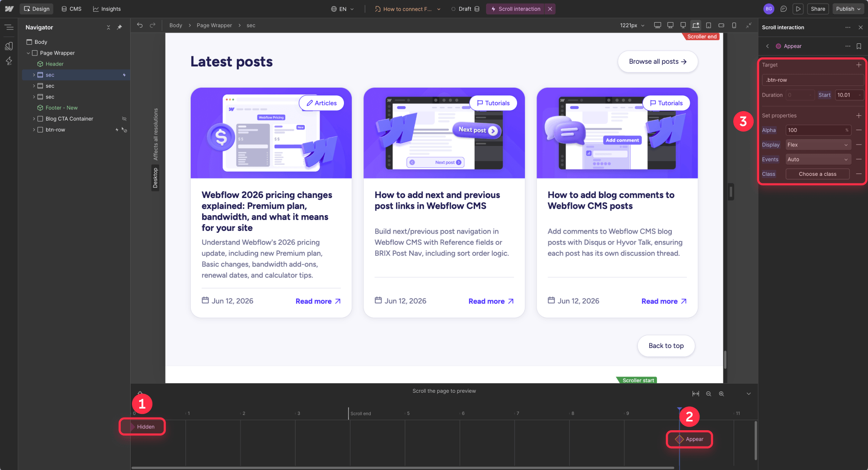Click the undo arrow
This screenshot has height=470, width=868.
point(140,25)
